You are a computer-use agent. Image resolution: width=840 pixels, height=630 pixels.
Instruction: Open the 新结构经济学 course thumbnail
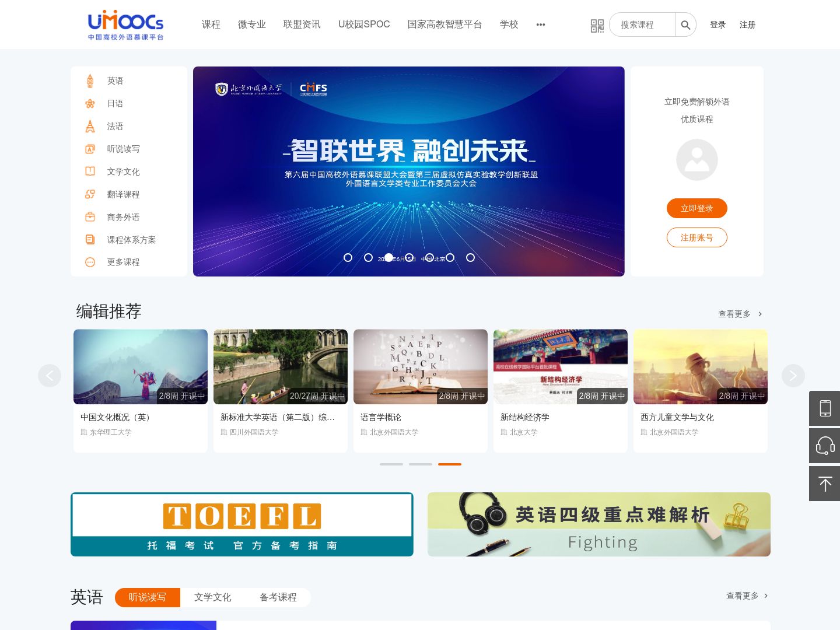561,367
